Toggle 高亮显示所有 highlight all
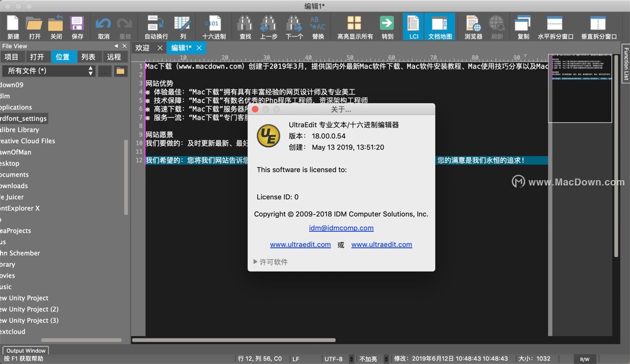This screenshot has width=630, height=364. [x=355, y=27]
